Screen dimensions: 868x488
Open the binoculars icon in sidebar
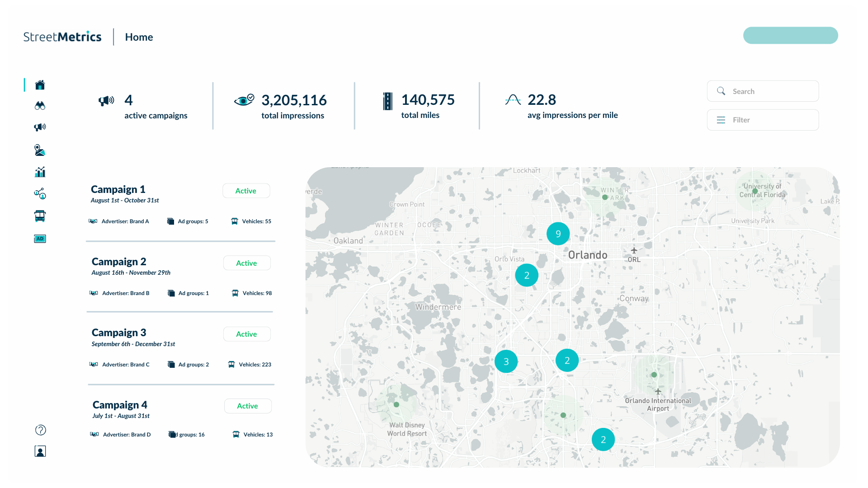point(40,106)
